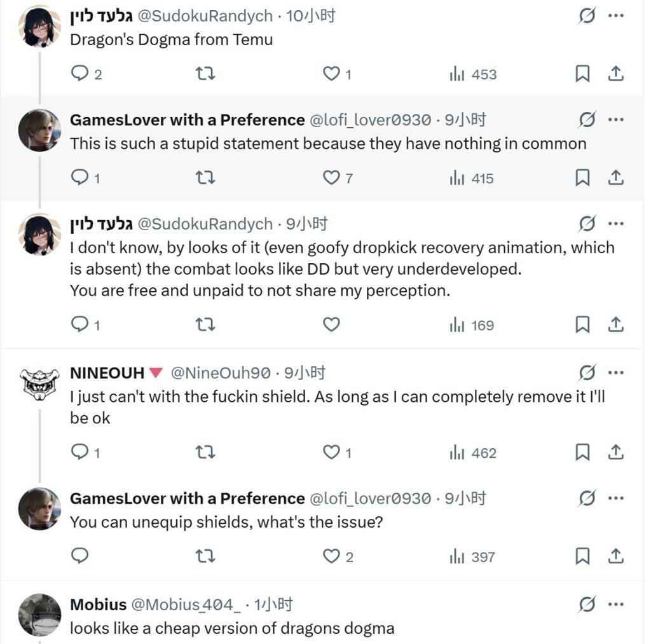Like the "stupid statement" reply by GamesLover
This screenshot has width=651, height=644.
coord(331,178)
